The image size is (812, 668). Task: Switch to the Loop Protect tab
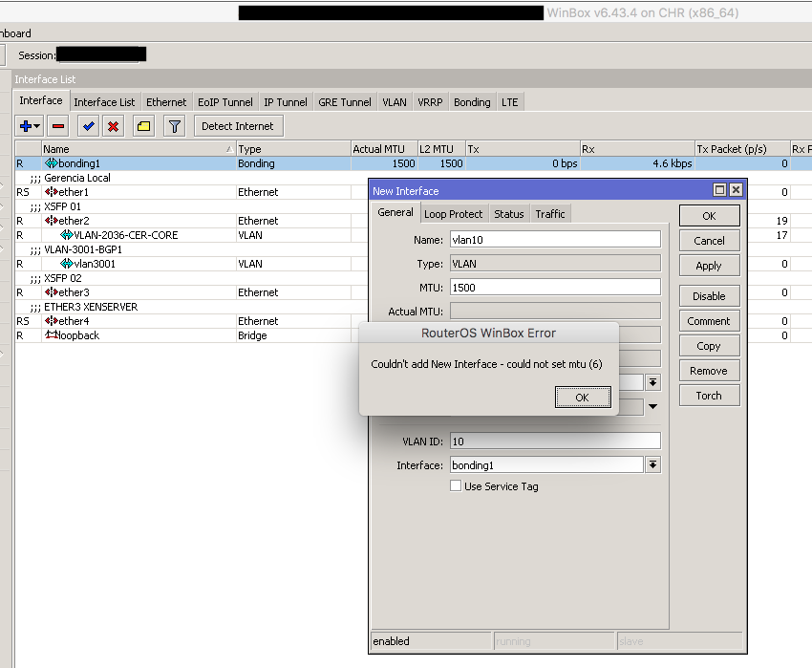454,214
